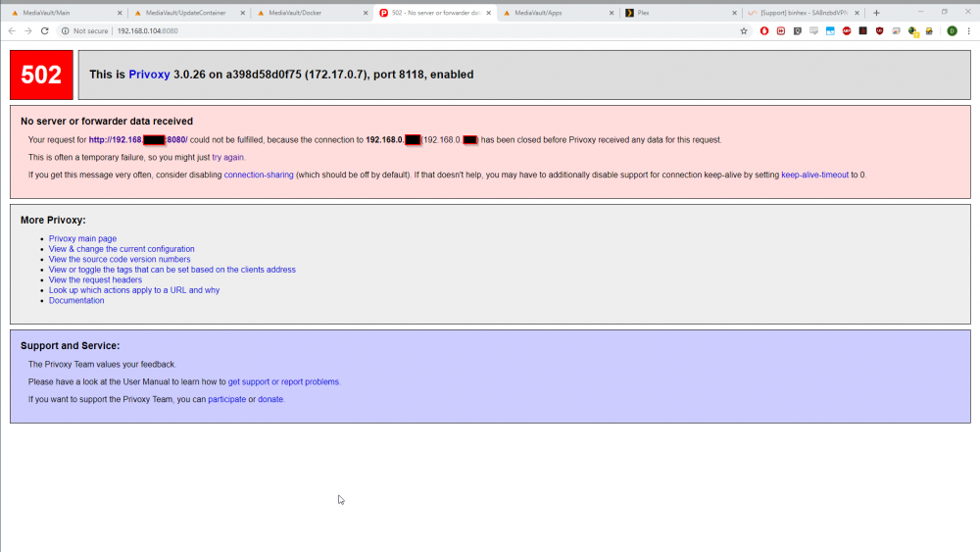Close the 502 error tab

[489, 13]
